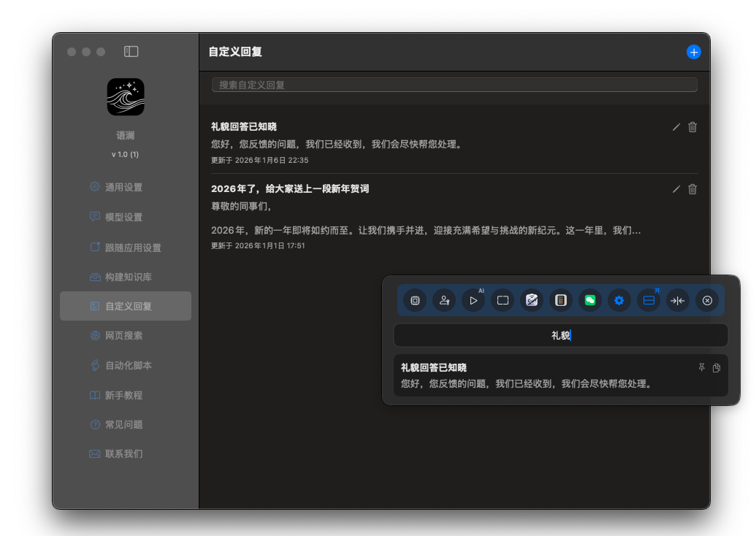Copy the 礼貌回答已知晓 result in popup
756x536 pixels.
tap(717, 368)
